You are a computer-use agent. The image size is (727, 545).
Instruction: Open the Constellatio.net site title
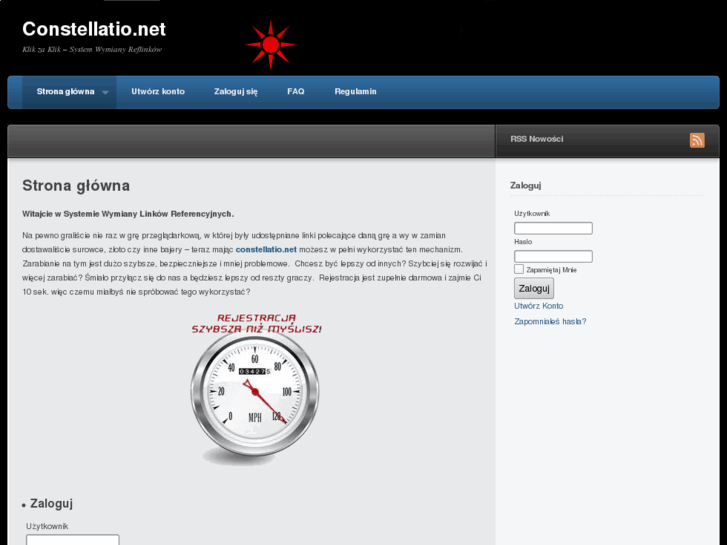coord(94,29)
